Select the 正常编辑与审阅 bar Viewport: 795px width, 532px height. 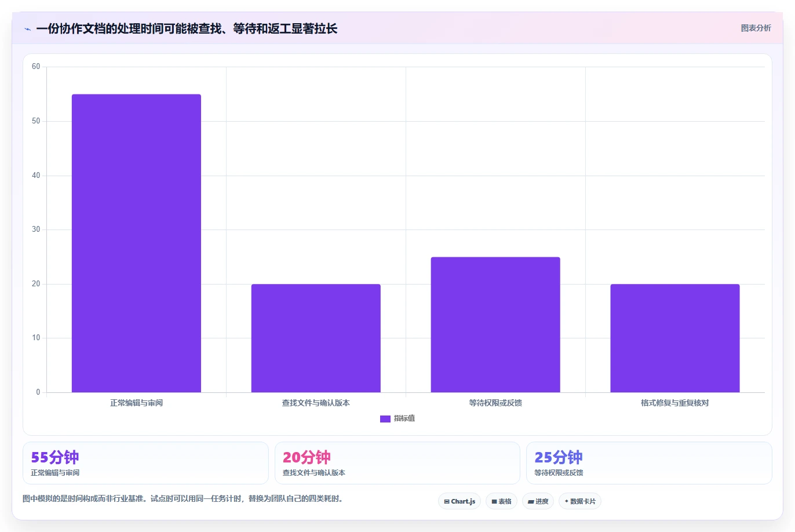pyautogui.click(x=136, y=243)
